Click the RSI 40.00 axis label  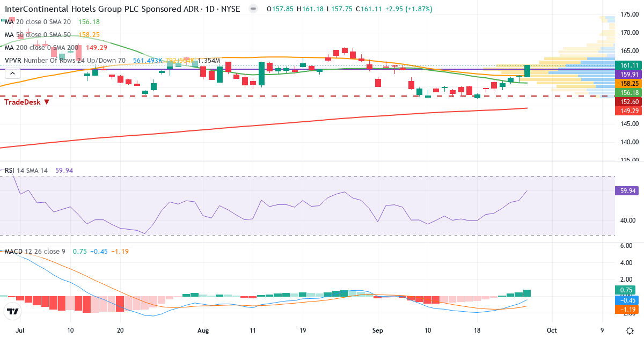(x=628, y=220)
